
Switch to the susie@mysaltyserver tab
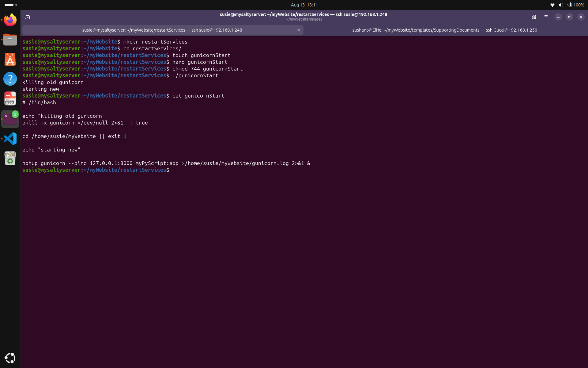[162, 30]
